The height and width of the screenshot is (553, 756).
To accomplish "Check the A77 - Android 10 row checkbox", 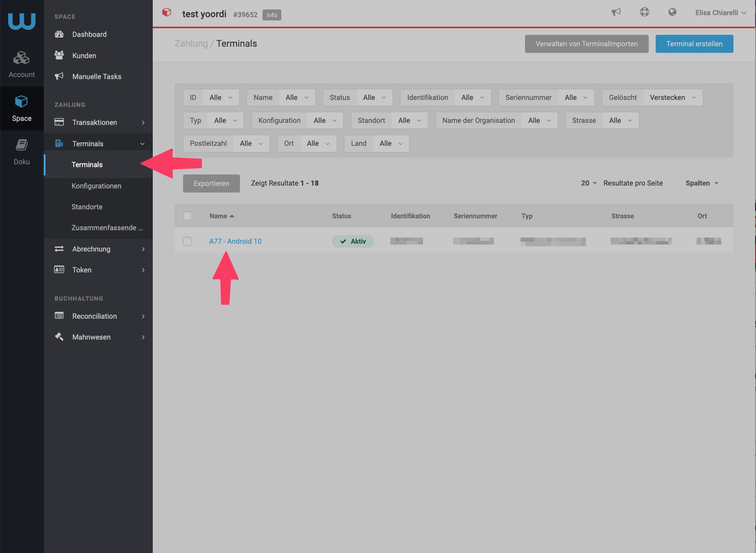I will coord(188,241).
